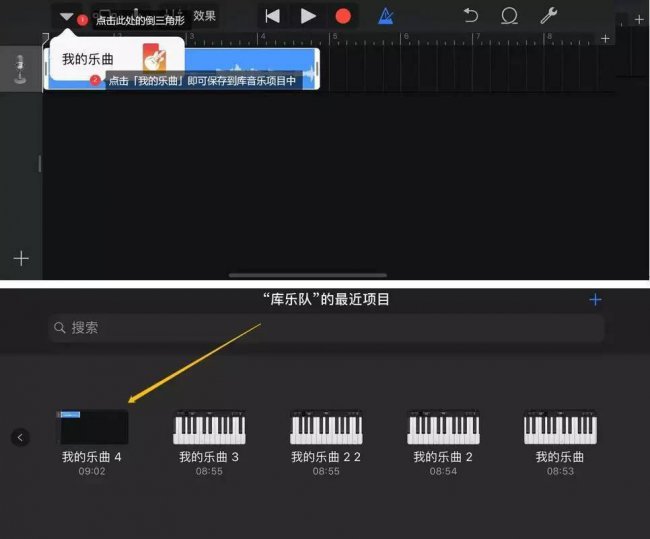650x539 pixels.
Task: Open the inverted triangle navigation dropdown
Action: pyautogui.click(x=66, y=16)
